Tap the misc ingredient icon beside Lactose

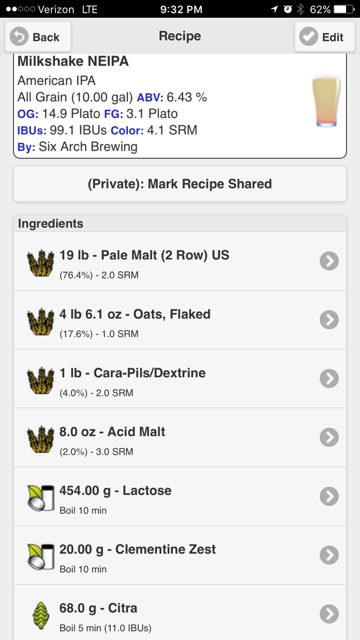(40, 498)
